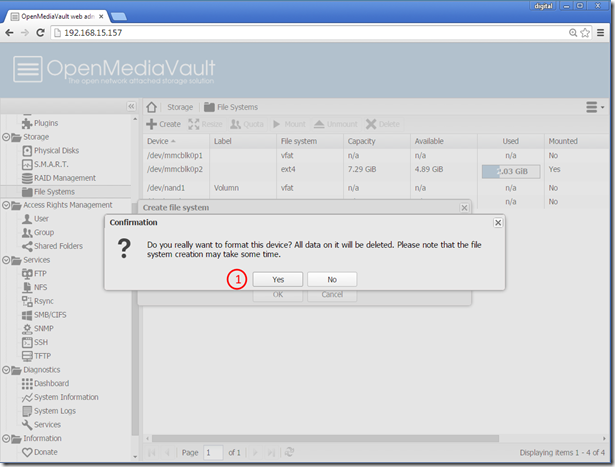615x467 pixels.
Task: Click the Home icon in breadcrumb
Action: tap(151, 107)
